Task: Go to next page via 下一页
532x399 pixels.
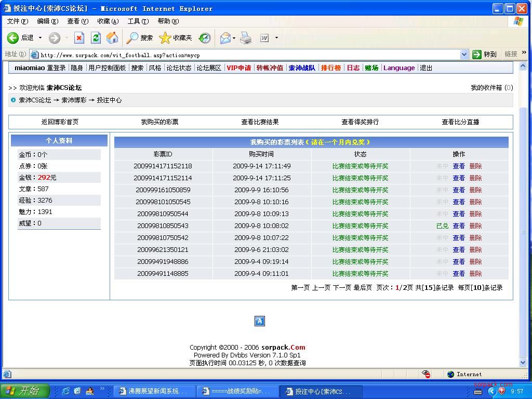Action: pos(342,288)
